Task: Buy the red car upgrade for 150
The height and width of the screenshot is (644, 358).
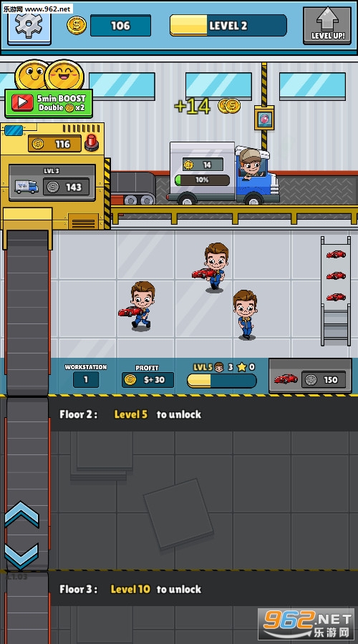Action: point(310,376)
